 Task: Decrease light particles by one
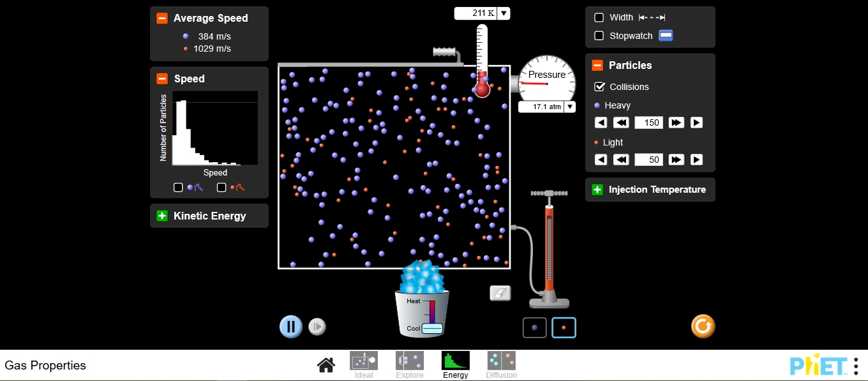click(x=601, y=160)
